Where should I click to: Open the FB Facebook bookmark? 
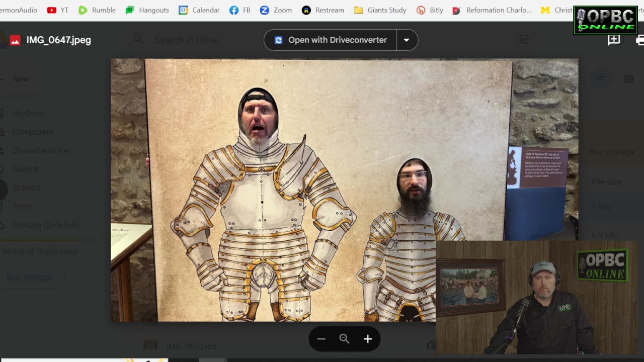(x=240, y=10)
